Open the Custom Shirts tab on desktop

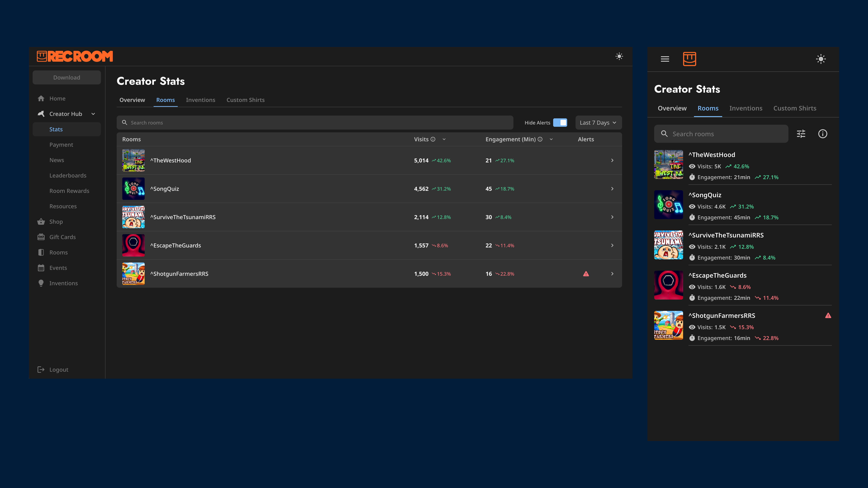point(245,100)
